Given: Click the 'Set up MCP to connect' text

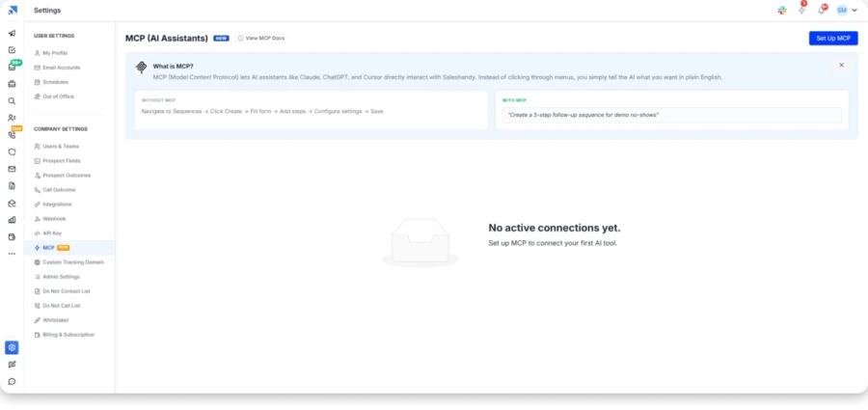Looking at the screenshot, I should coord(553,243).
